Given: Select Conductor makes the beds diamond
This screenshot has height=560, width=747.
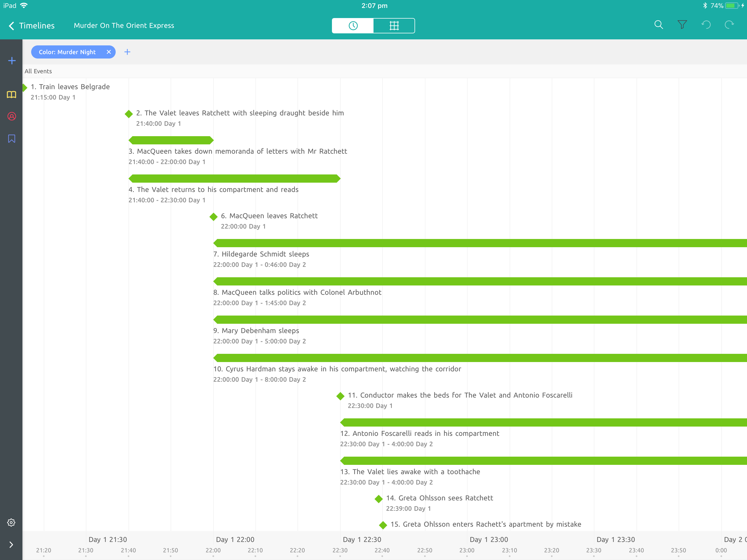Looking at the screenshot, I should click(x=340, y=396).
